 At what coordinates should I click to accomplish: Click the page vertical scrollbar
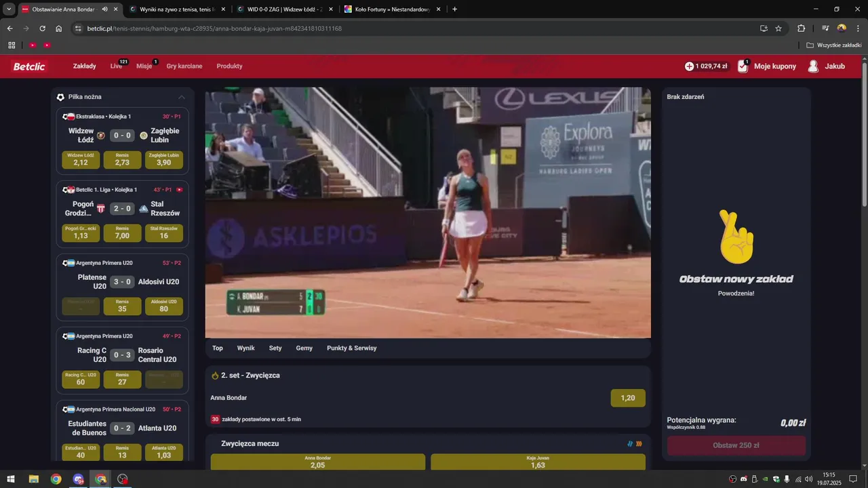(x=864, y=134)
